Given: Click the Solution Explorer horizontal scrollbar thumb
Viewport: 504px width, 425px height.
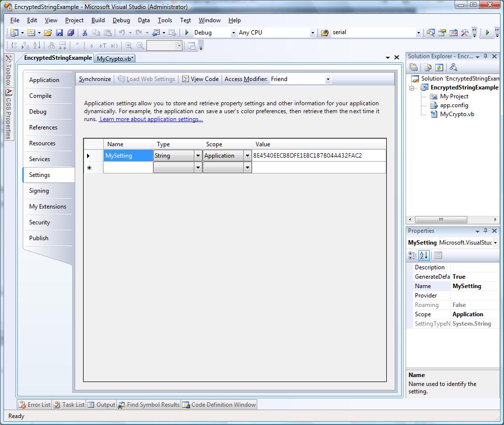Looking at the screenshot, I should (x=441, y=219).
